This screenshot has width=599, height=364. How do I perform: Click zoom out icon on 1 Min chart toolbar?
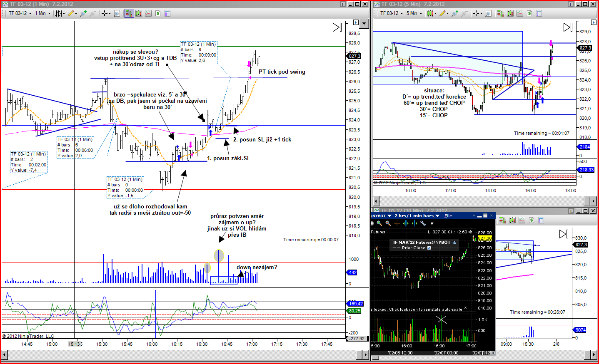pyautogui.click(x=92, y=13)
